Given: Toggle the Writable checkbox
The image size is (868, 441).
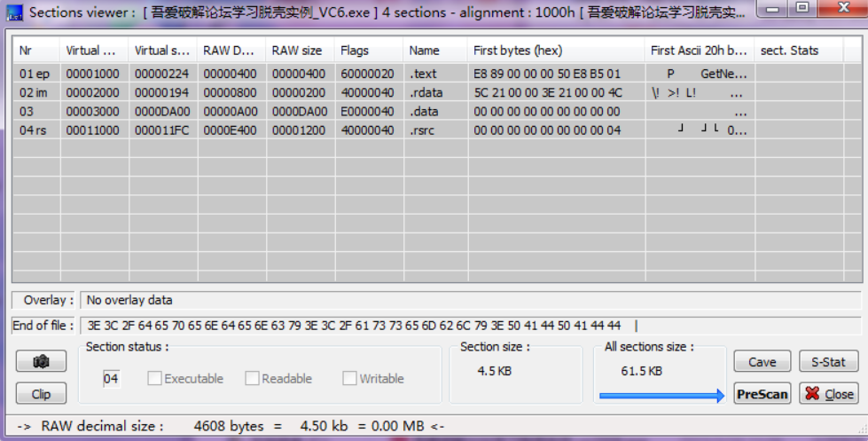Looking at the screenshot, I should pos(350,379).
